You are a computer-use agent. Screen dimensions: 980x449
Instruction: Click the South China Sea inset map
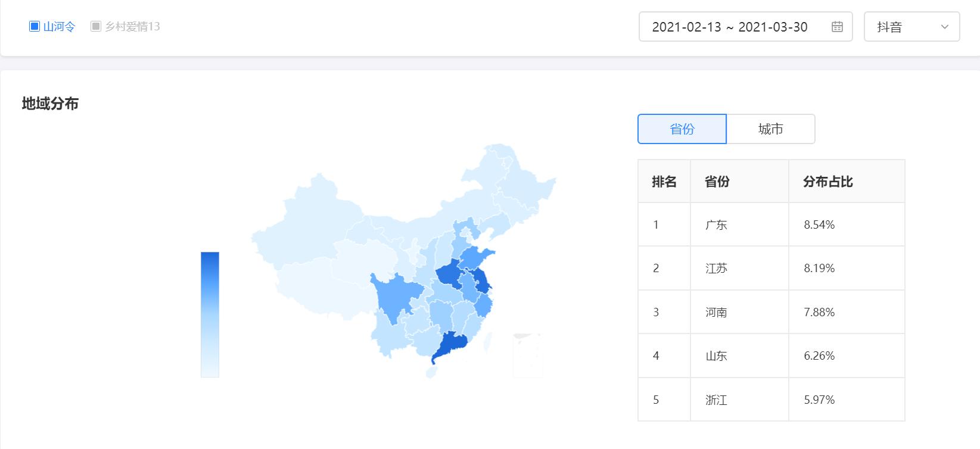527,356
